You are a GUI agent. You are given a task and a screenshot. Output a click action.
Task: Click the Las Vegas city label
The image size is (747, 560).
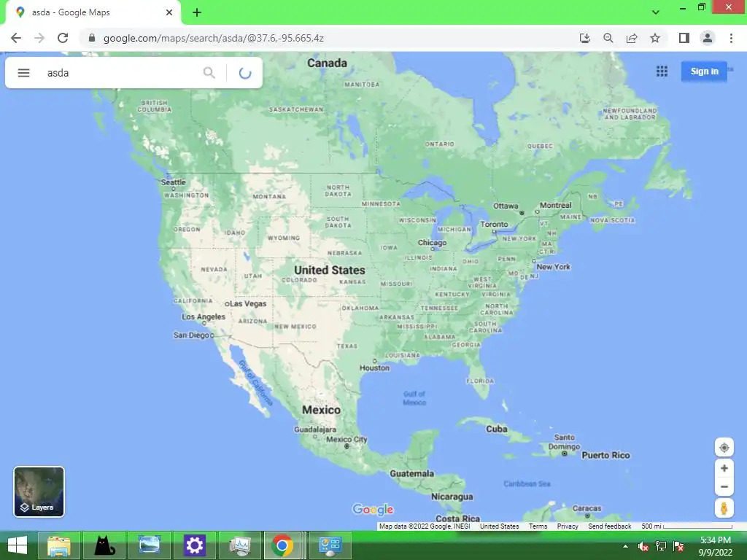pos(248,303)
